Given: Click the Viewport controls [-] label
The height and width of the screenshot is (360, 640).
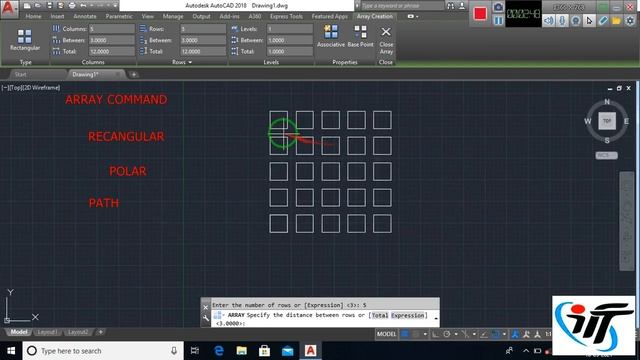Looking at the screenshot, I should coord(4,87).
